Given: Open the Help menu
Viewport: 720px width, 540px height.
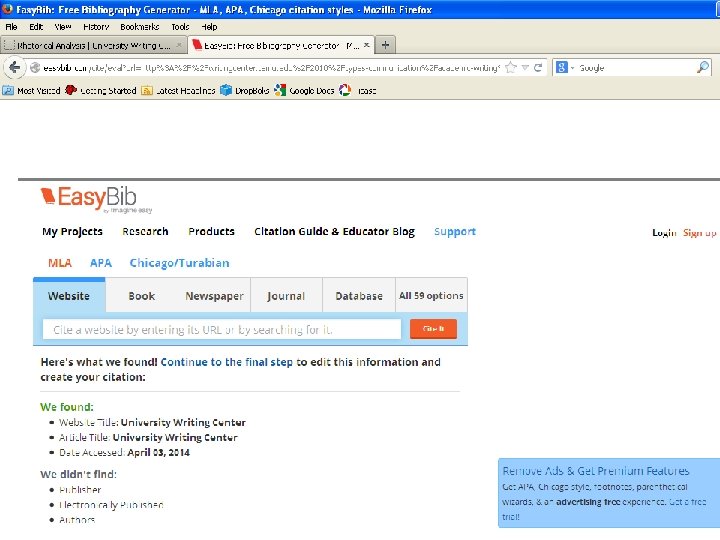Looking at the screenshot, I should point(209,27).
